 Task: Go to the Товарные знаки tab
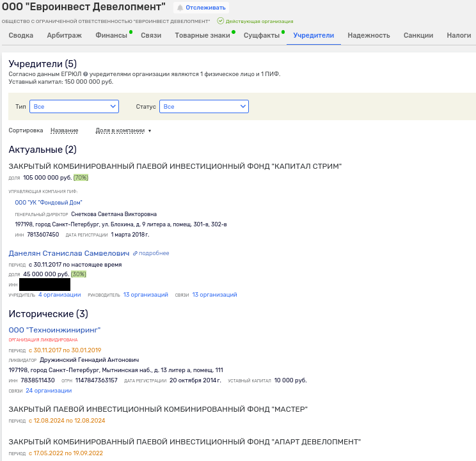pyautogui.click(x=202, y=35)
